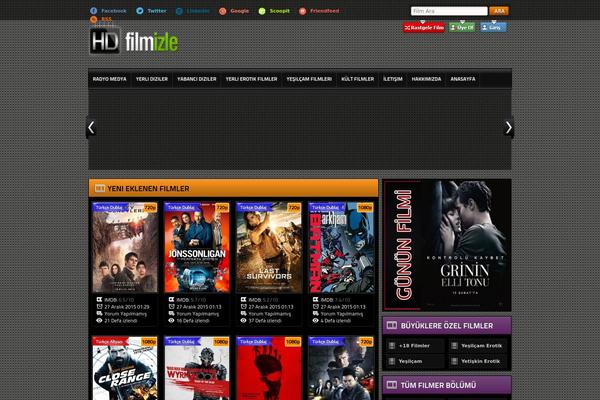
Task: Click the comment icon under Batman Arkham poster
Action: pyautogui.click(x=315, y=313)
